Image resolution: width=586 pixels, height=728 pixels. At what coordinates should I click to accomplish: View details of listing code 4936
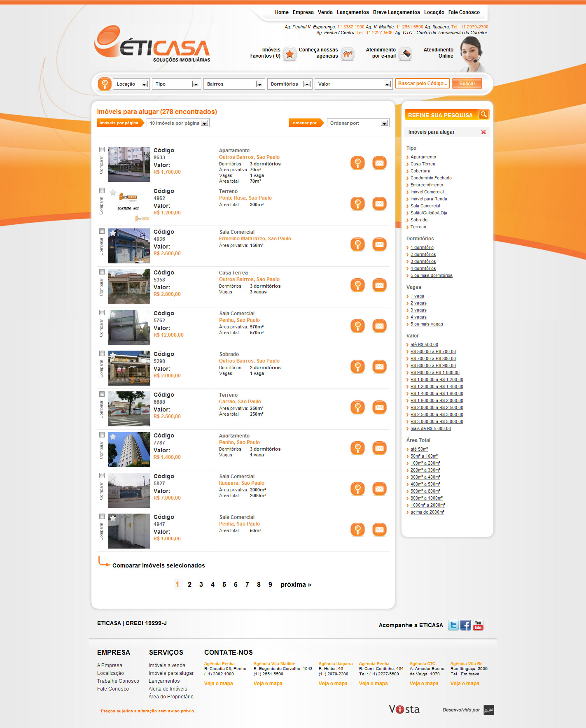pyautogui.click(x=358, y=244)
